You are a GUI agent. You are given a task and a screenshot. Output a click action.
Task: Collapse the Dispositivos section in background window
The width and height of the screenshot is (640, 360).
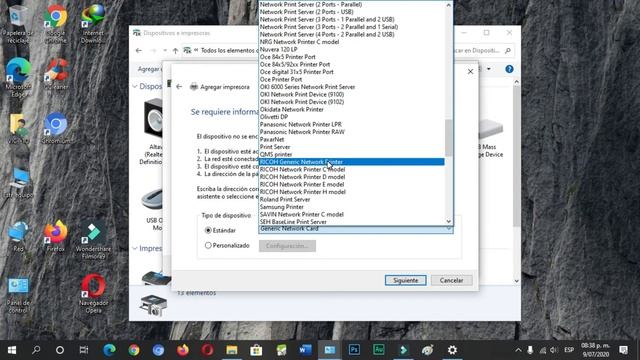[135, 87]
